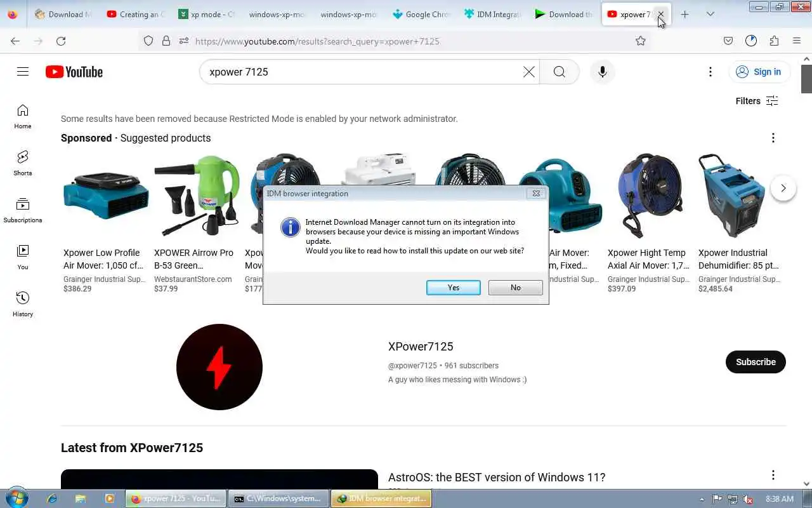Switch to the Download th tab with the green arrow
This screenshot has width=812, height=508.
point(563,14)
